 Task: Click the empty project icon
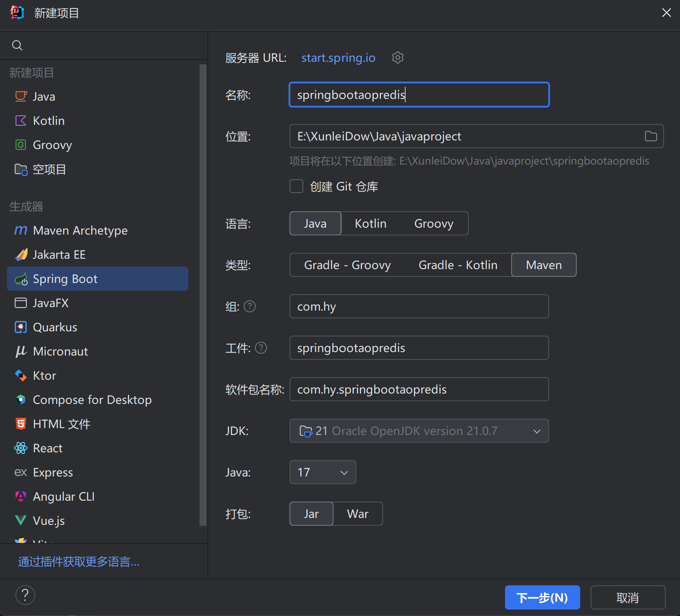(21, 169)
